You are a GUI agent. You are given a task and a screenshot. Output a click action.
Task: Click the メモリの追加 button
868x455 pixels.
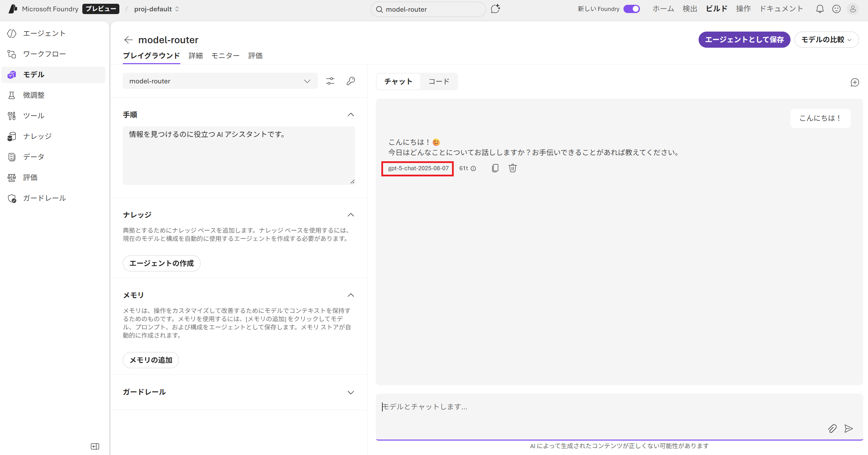(151, 360)
